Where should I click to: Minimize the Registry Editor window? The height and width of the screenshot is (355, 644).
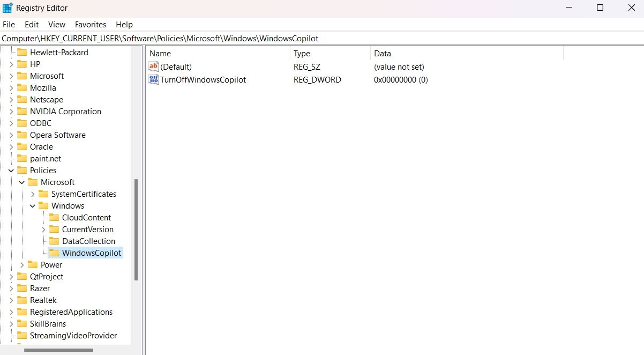point(569,8)
